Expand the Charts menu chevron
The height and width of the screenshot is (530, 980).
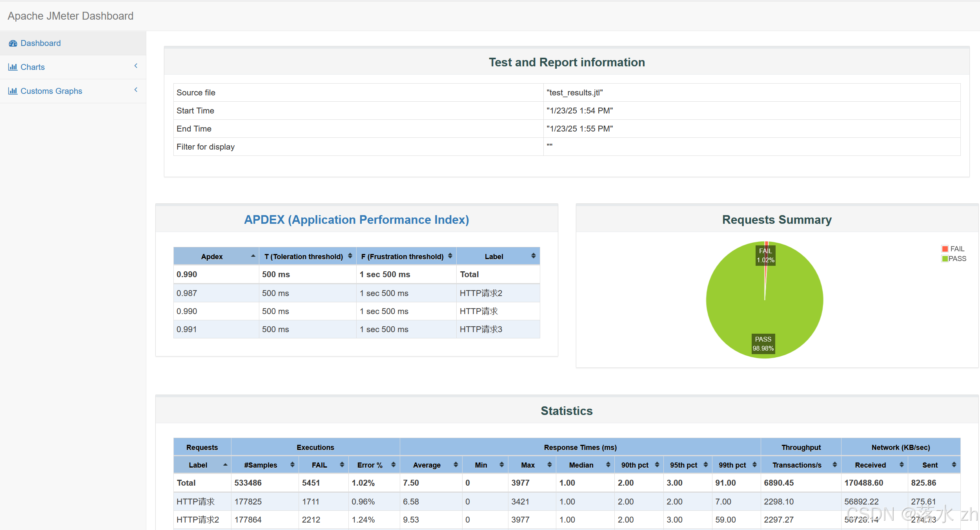(x=136, y=66)
